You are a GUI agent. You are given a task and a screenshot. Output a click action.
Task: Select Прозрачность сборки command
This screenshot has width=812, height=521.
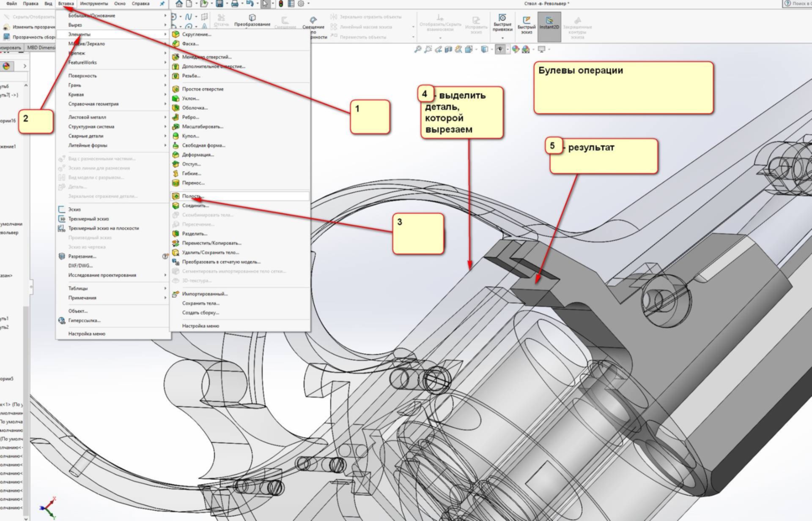point(30,37)
